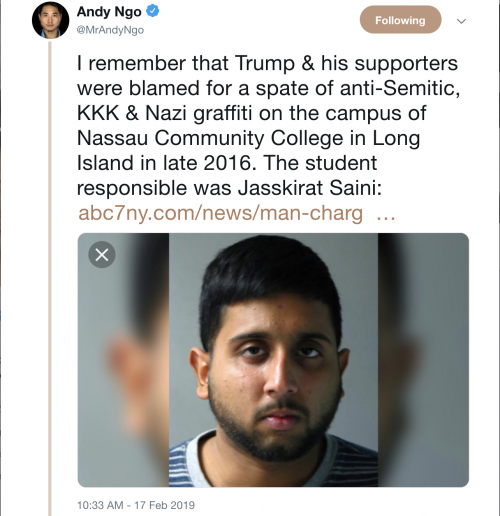The height and width of the screenshot is (516, 500).
Task: Click the @MrAndyNgo handle
Action: point(110,30)
